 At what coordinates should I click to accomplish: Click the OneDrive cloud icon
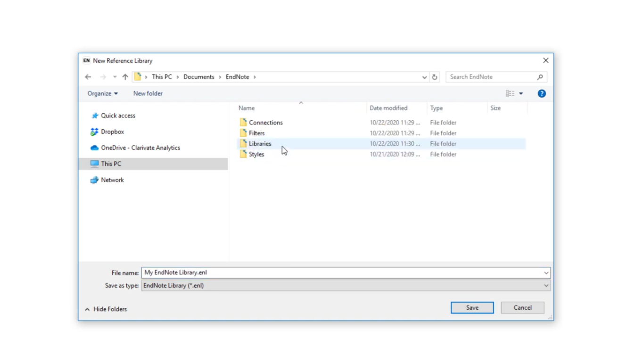[94, 148]
